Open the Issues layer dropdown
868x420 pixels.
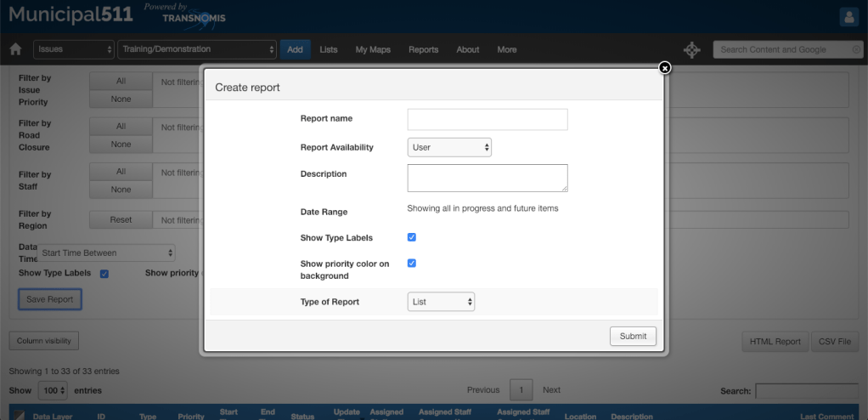point(74,49)
